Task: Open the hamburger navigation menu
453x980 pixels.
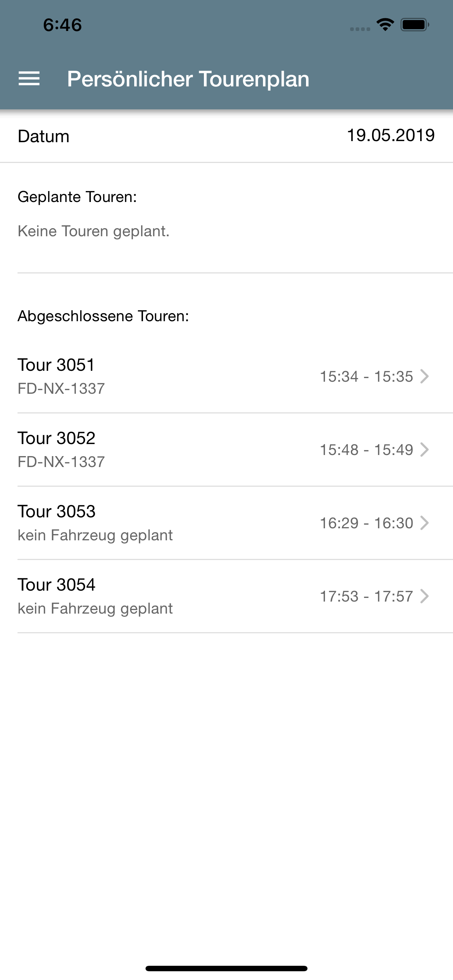Action: point(29,79)
